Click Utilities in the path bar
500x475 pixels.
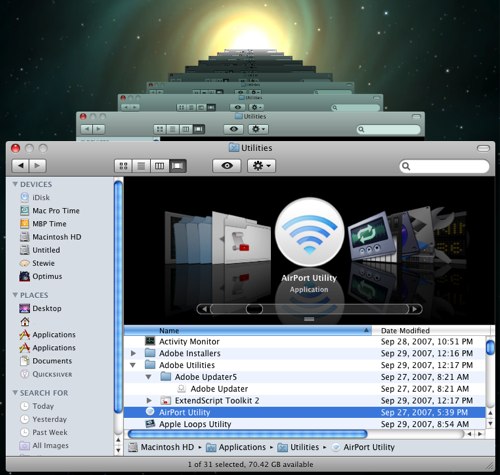299,447
